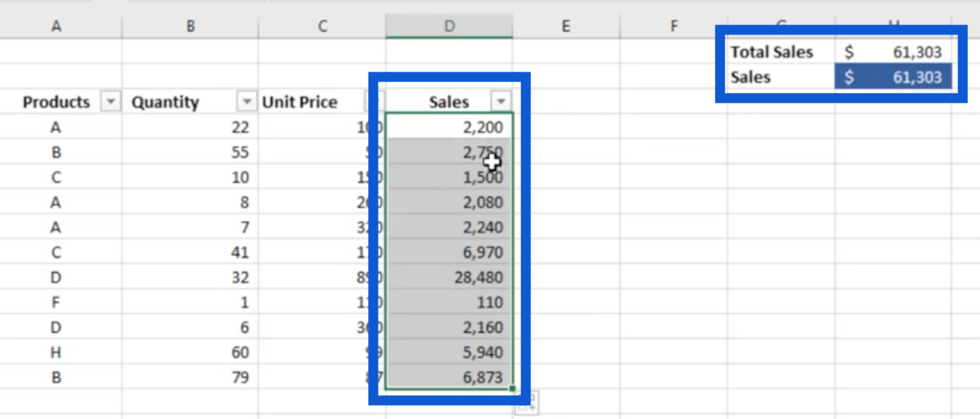
Task: Open Quick Analysis icon below the selection
Action: [x=527, y=404]
